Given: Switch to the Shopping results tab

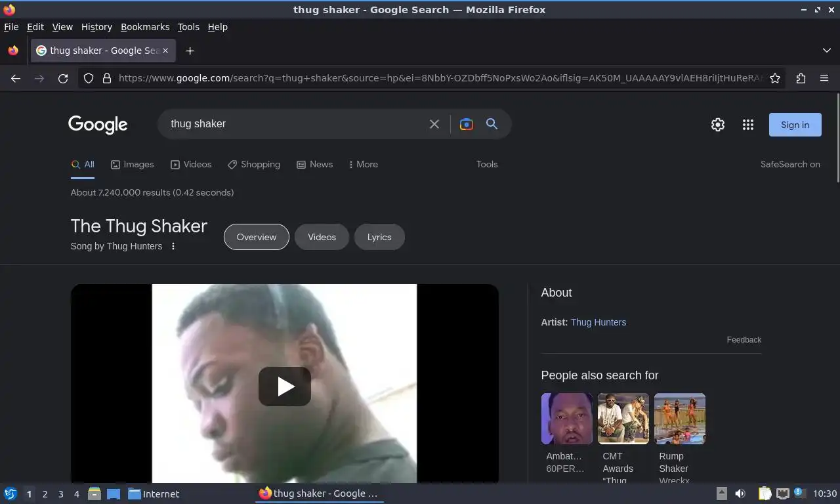Looking at the screenshot, I should (254, 164).
